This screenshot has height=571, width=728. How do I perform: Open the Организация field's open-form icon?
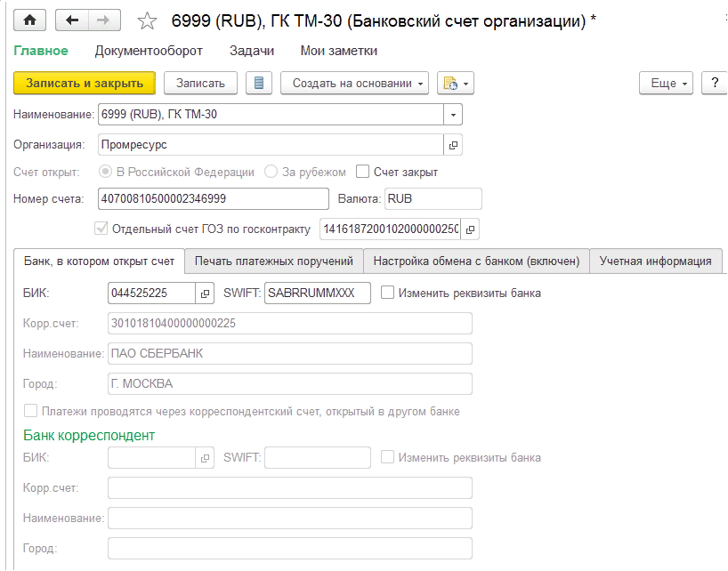tap(453, 144)
